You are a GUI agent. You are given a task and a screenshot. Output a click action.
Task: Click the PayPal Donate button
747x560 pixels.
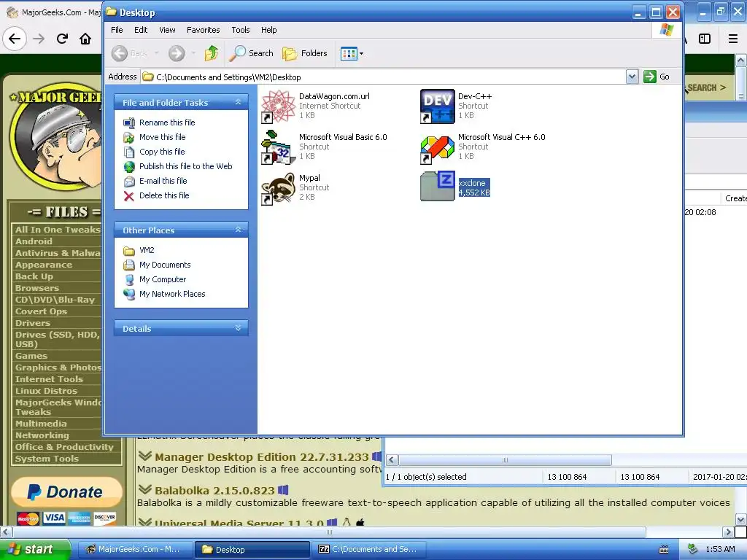click(66, 492)
